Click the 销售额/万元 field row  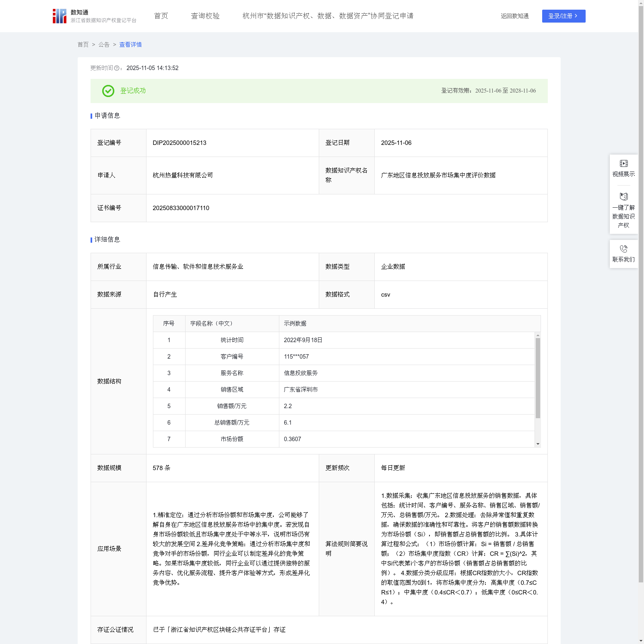pyautogui.click(x=344, y=406)
